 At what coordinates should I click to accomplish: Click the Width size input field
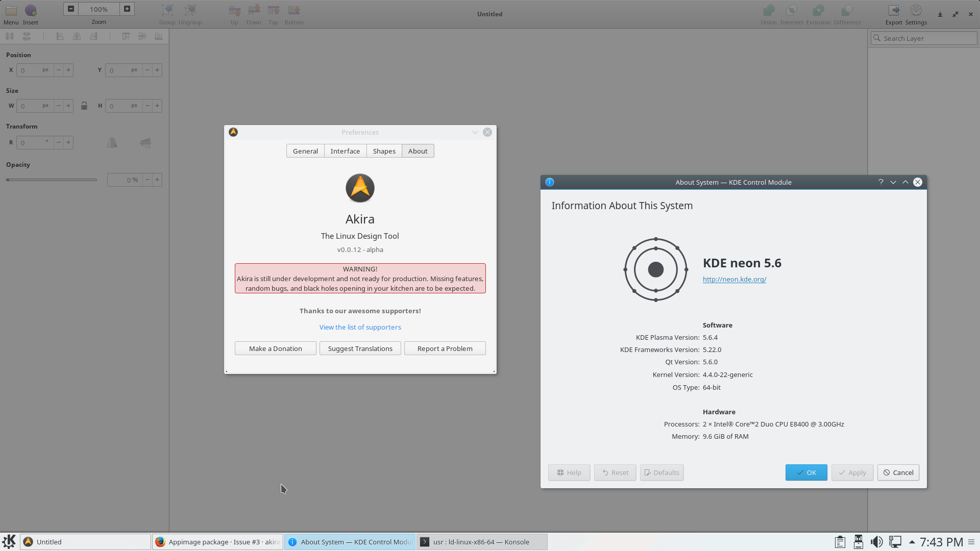coord(35,106)
